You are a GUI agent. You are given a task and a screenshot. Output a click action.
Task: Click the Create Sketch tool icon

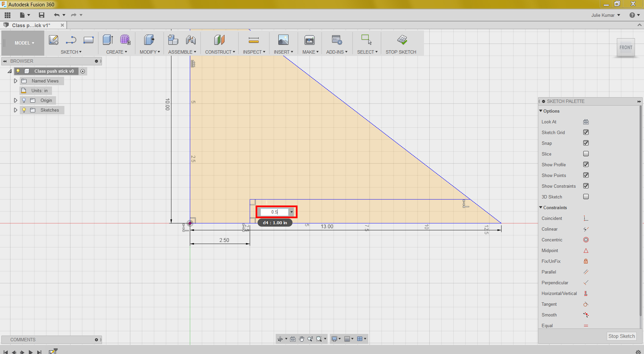(x=54, y=40)
